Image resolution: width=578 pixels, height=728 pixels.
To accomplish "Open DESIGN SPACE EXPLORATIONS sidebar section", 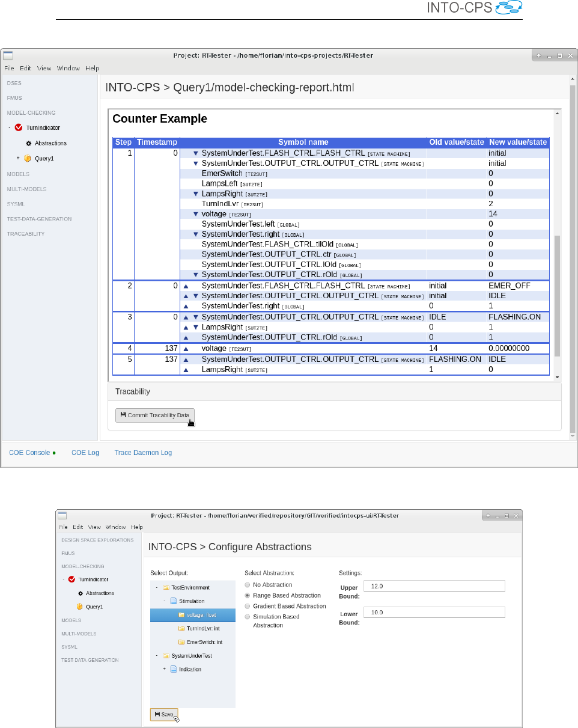I will 97,540.
